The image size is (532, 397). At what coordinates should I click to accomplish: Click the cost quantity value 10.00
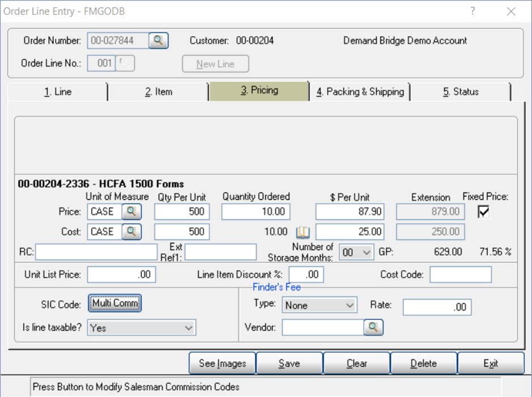[x=276, y=232]
